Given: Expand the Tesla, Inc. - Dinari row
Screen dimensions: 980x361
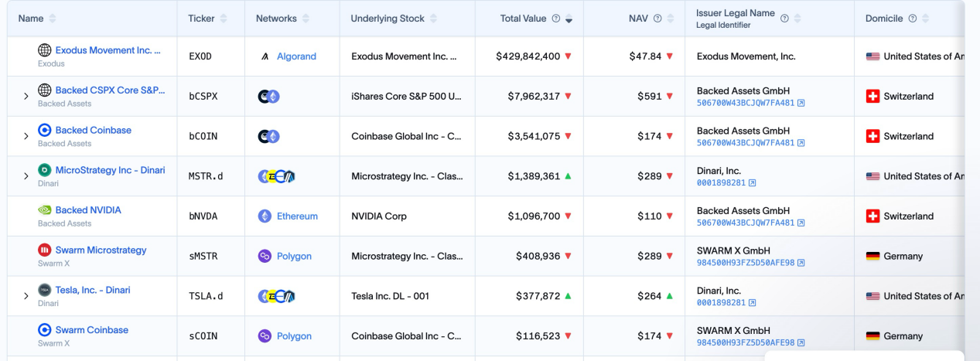Looking at the screenshot, I should 26,296.
